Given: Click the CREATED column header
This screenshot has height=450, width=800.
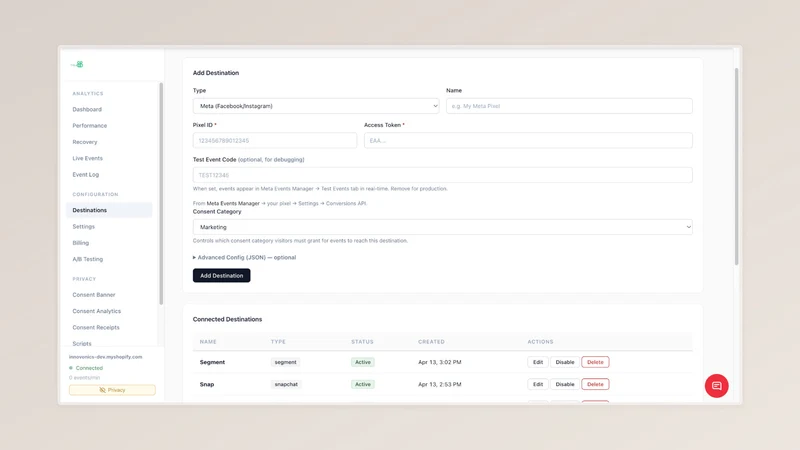Looking at the screenshot, I should click(431, 342).
